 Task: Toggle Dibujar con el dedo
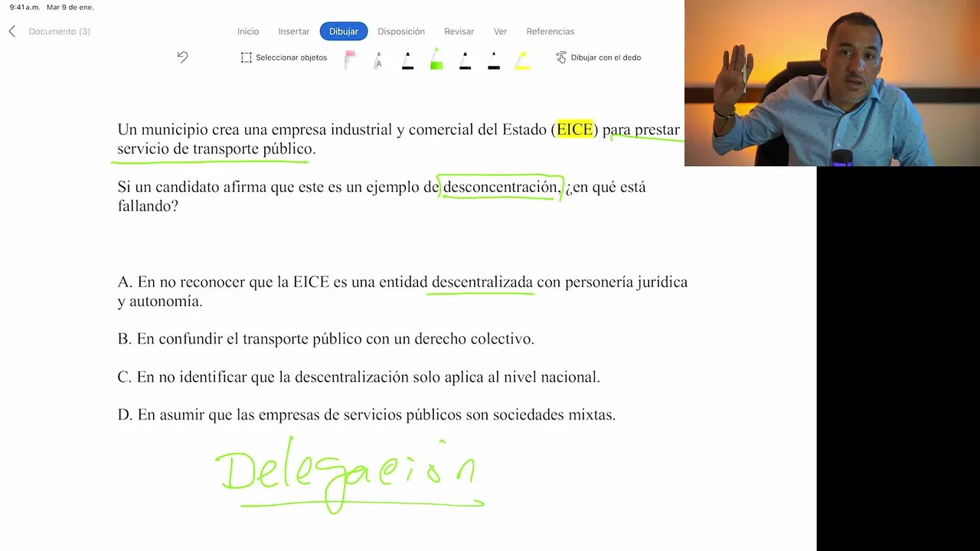click(x=598, y=57)
